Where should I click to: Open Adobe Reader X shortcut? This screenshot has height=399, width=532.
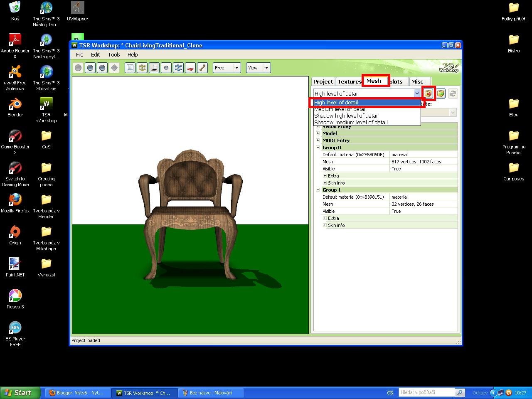pyautogui.click(x=15, y=46)
